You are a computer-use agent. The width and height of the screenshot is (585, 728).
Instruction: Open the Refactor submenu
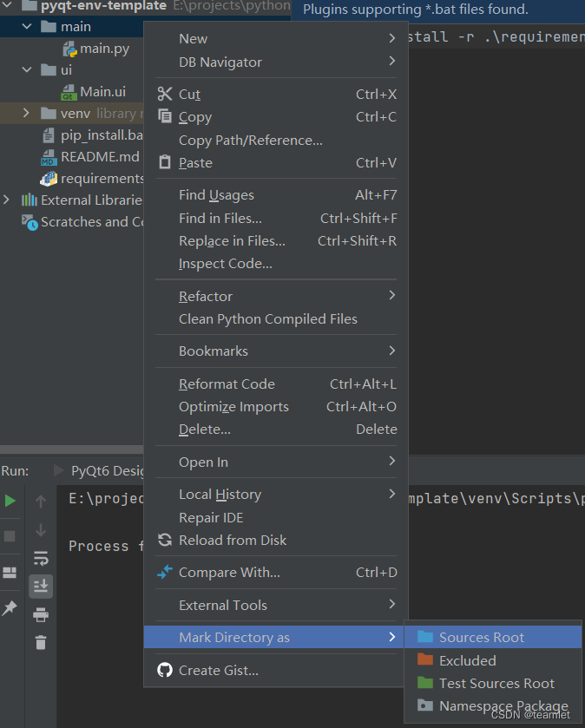(276, 296)
